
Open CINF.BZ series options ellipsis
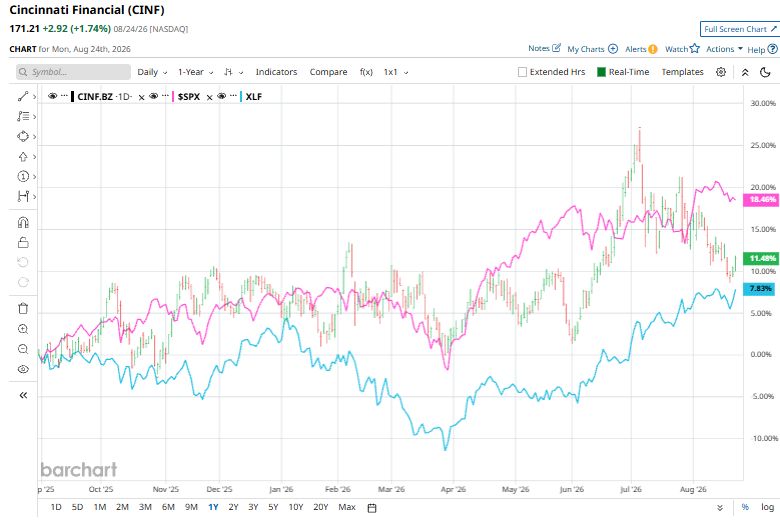pos(64,96)
